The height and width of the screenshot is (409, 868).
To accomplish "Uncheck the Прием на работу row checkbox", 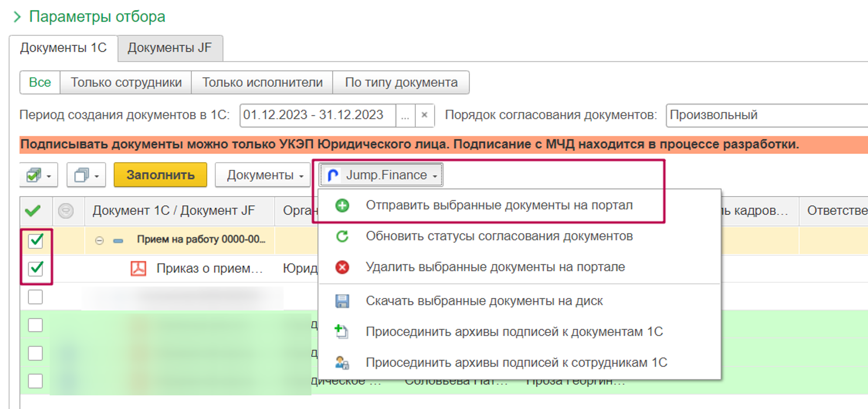I will click(x=36, y=240).
